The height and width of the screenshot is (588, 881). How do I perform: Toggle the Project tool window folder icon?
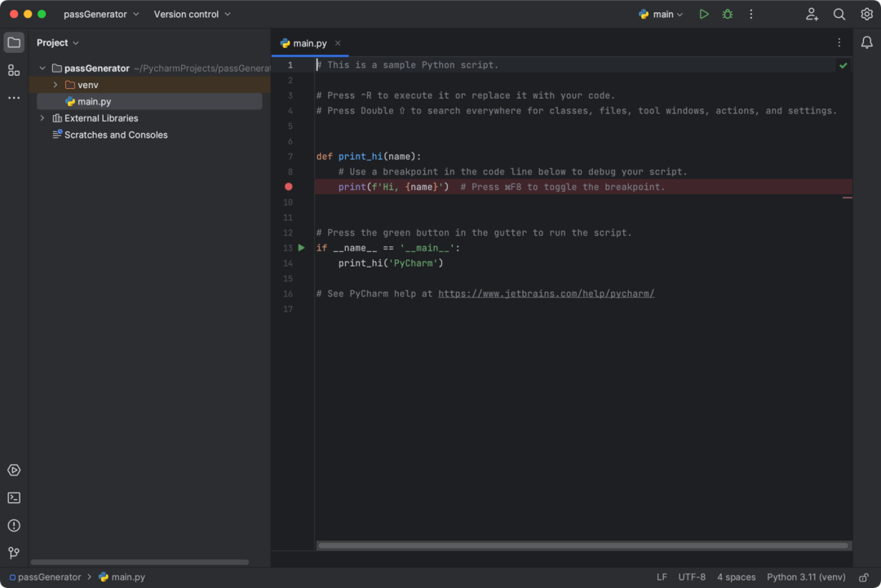point(14,42)
